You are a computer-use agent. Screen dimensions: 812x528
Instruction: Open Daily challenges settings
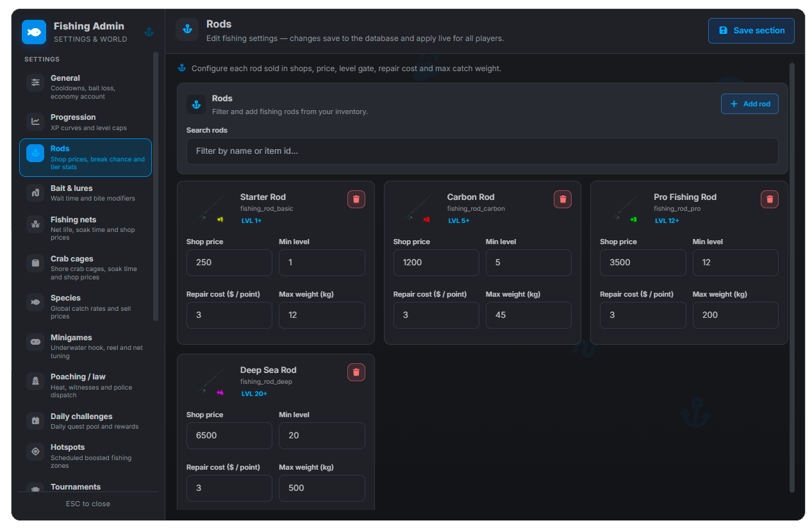tap(85, 421)
